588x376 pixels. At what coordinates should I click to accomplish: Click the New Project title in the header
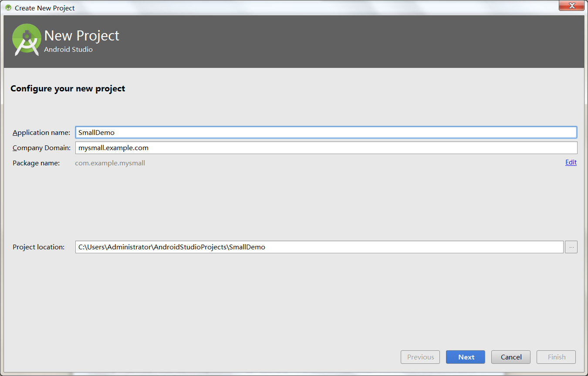coord(82,35)
